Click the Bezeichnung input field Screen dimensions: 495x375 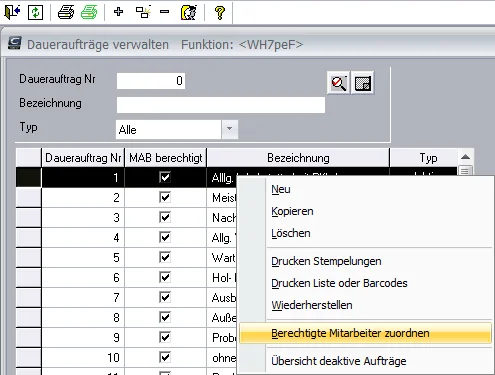pos(221,105)
